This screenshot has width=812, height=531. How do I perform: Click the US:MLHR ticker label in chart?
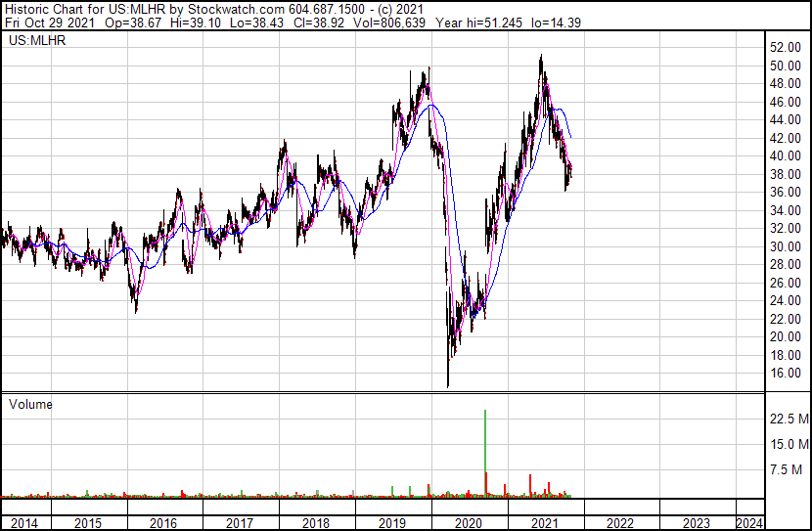37,40
